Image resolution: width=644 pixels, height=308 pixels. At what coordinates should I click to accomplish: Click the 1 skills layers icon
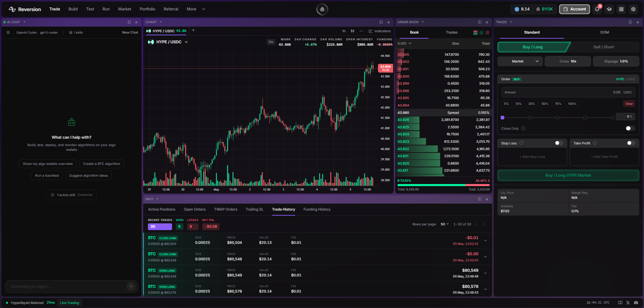pyautogui.click(x=71, y=33)
